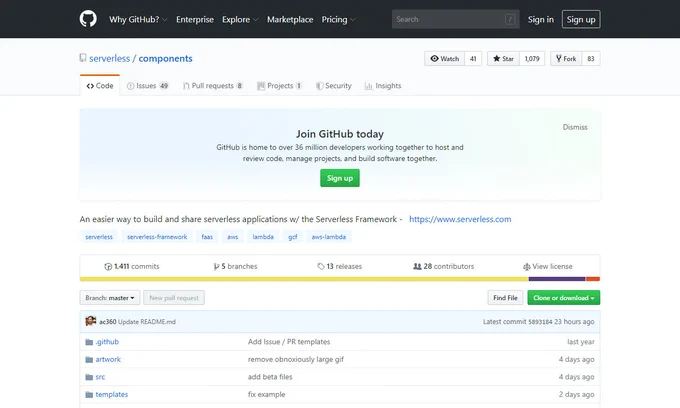Image resolution: width=680 pixels, height=408 pixels.
Task: Switch to the Security tab
Action: 333,86
